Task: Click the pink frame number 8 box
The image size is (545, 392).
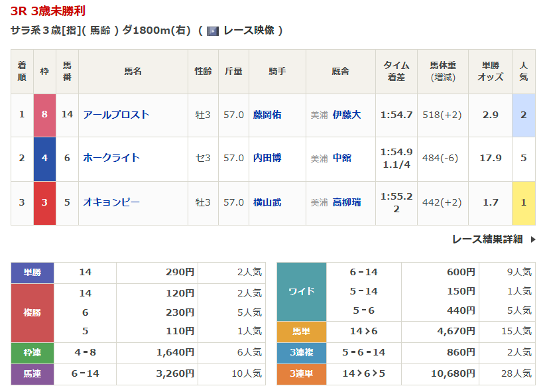Action: [44, 115]
